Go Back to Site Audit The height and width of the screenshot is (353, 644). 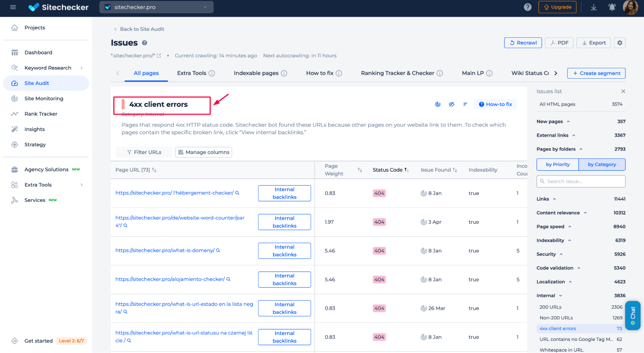139,29
